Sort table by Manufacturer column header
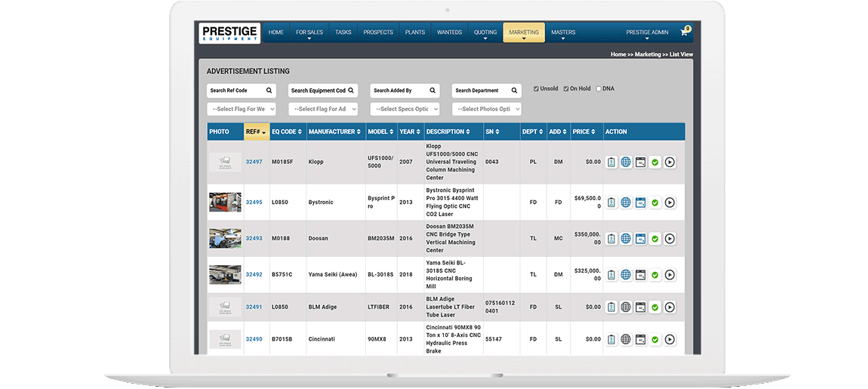 [335, 131]
